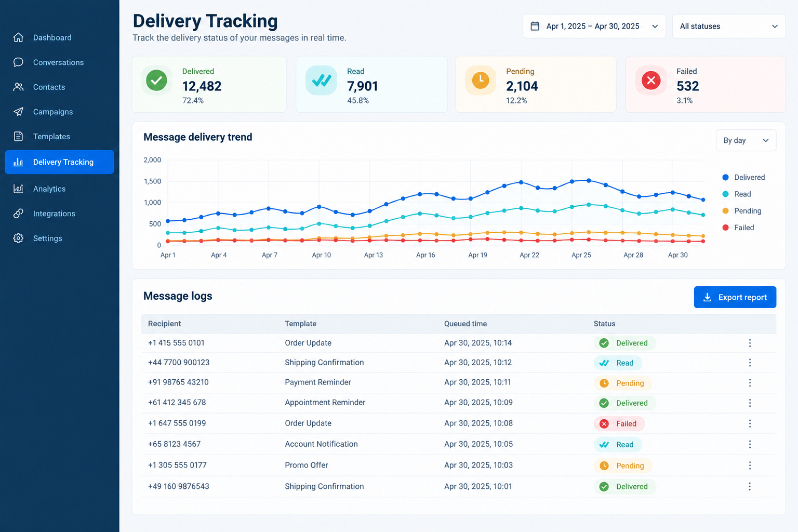Open row menu for +91 98765 43210

(750, 382)
